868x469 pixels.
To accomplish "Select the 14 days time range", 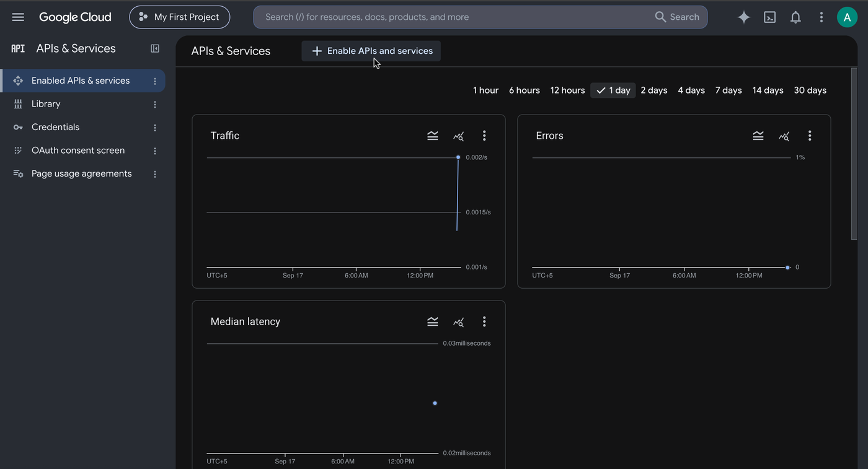I will (768, 90).
